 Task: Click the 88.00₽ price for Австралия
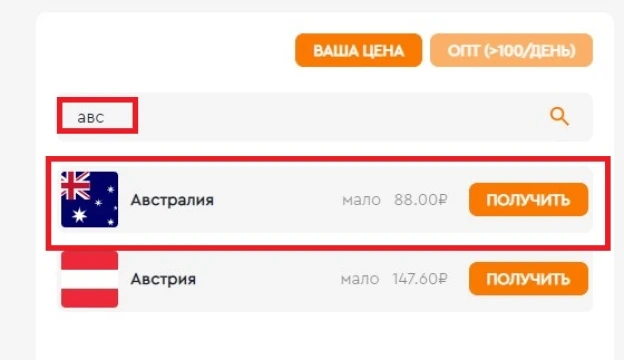tap(421, 200)
